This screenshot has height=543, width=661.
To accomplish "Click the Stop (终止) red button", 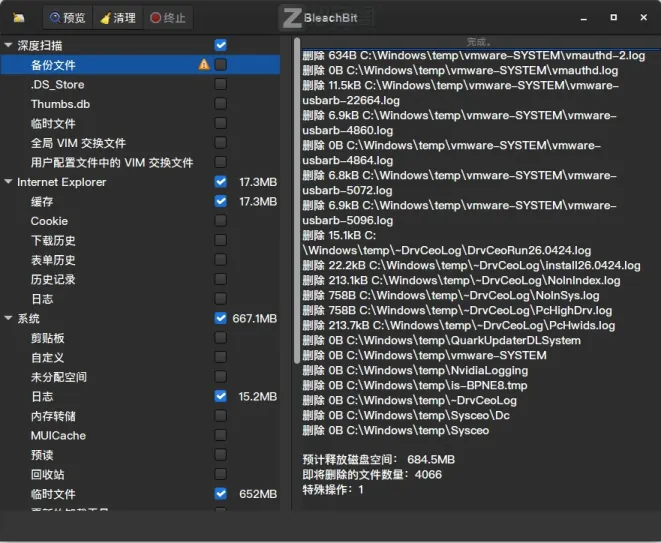I will (168, 18).
